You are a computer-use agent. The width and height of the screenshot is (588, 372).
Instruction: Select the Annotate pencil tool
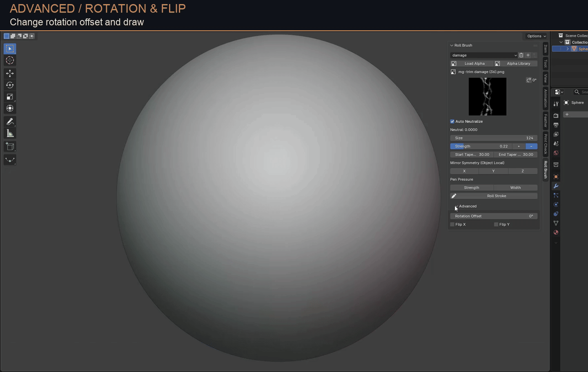[10, 121]
